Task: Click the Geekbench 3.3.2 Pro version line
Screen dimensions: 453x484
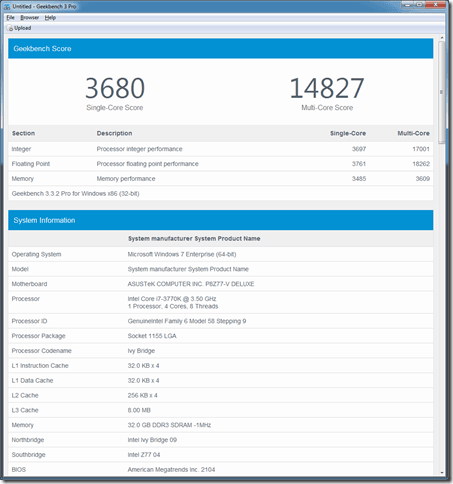Action: point(76,194)
